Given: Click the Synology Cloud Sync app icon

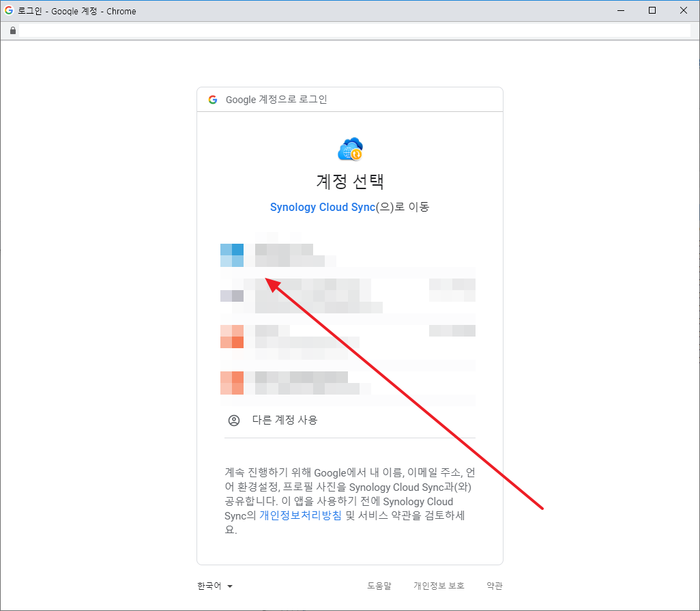Looking at the screenshot, I should tap(351, 150).
